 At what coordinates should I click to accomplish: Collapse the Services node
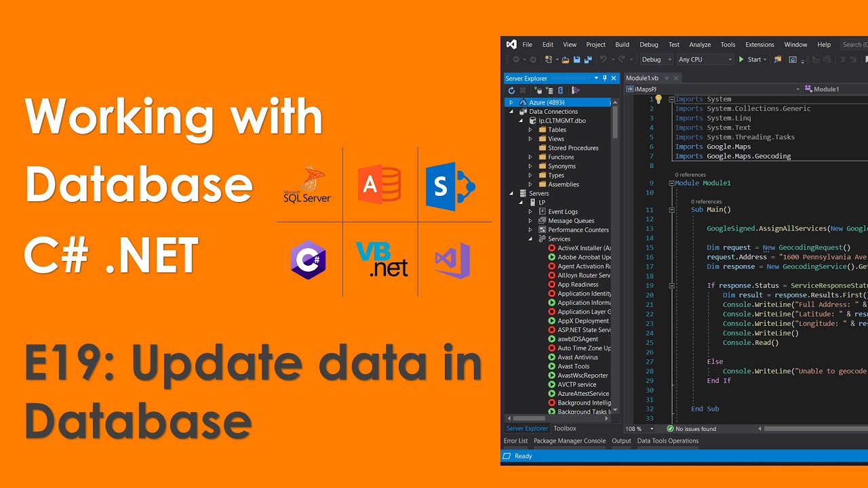click(x=531, y=239)
